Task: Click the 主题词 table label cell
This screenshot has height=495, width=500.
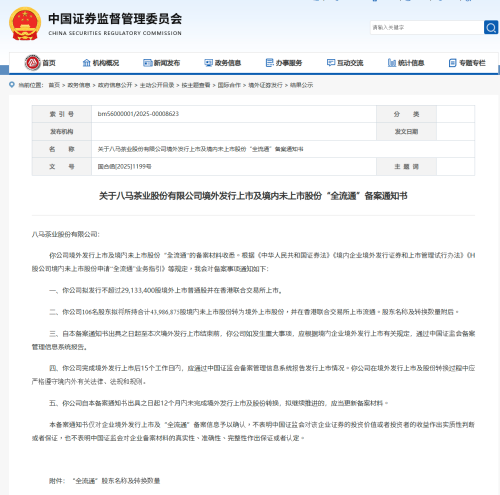Action: click(x=406, y=166)
